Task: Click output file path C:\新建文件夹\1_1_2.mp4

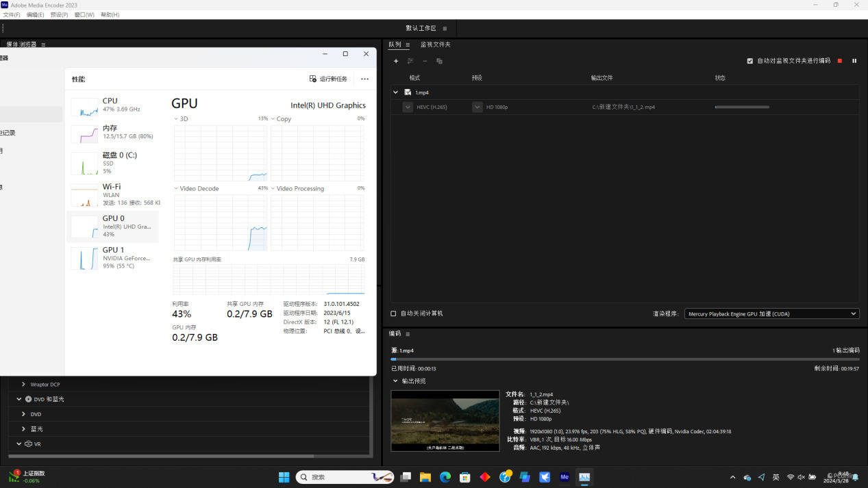Action: (623, 107)
